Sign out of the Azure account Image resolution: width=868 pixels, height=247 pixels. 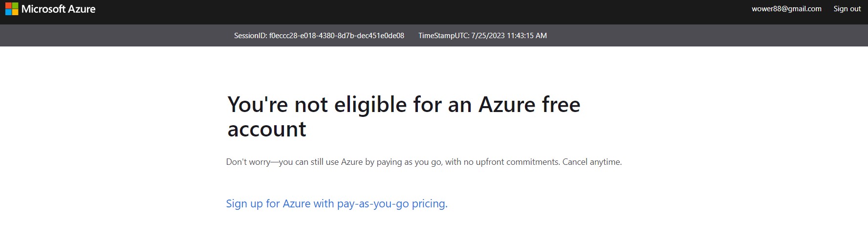pos(847,9)
